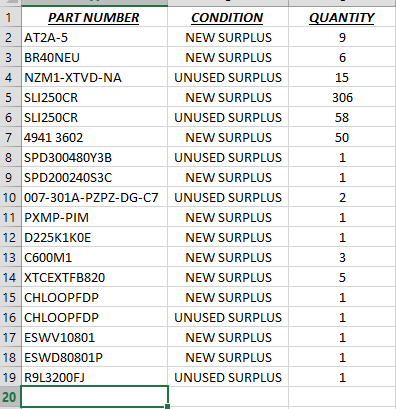Click the quantity cell showing 306

coord(342,97)
